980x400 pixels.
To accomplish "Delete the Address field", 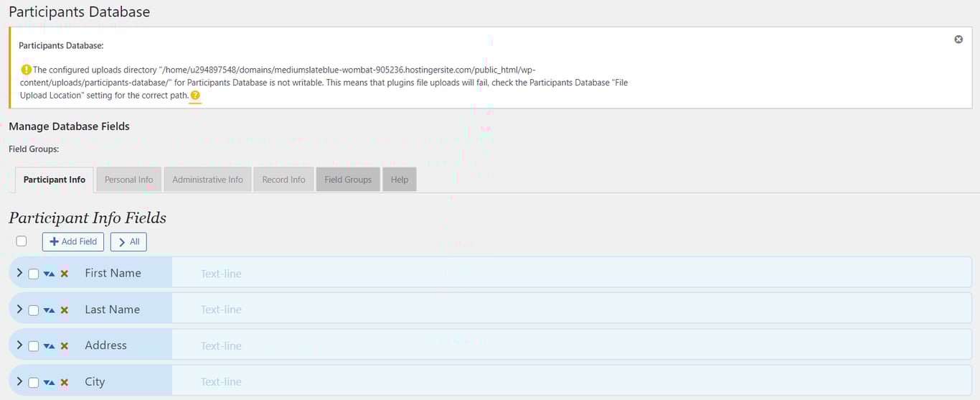I will [65, 346].
